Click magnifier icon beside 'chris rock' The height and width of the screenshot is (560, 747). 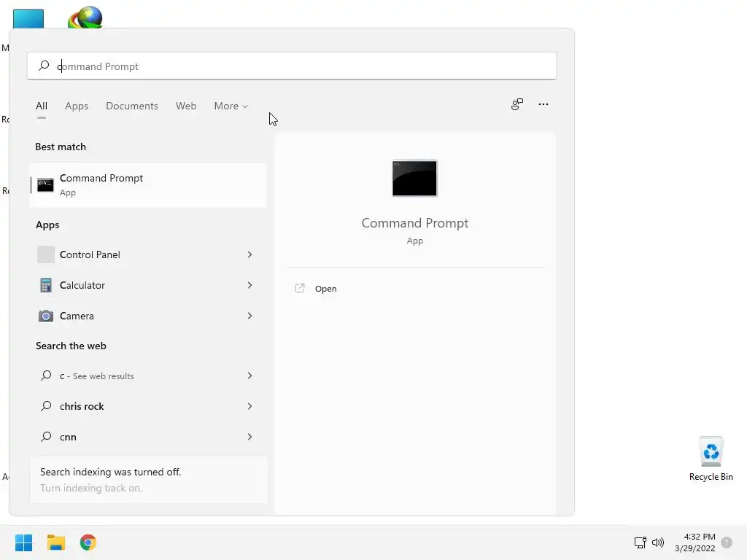click(46, 405)
